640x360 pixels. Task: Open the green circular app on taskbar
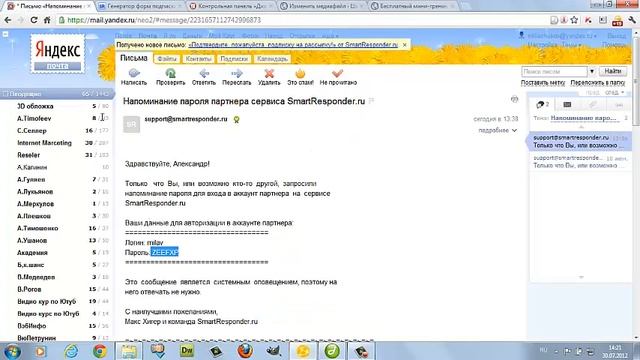[332, 351]
